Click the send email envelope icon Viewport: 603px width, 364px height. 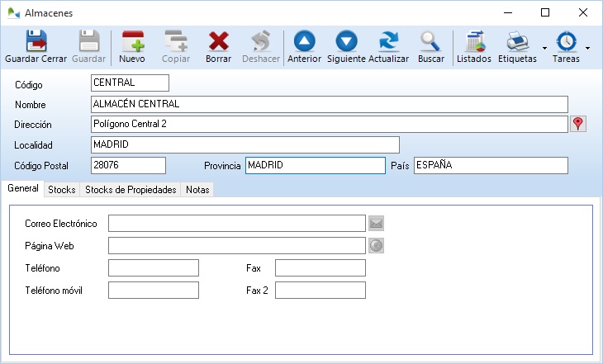[376, 224]
